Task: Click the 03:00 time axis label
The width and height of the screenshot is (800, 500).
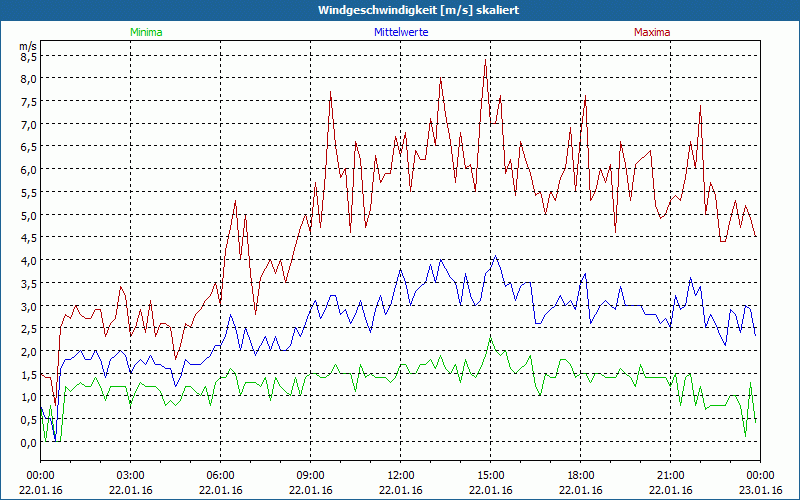Action: [x=131, y=475]
